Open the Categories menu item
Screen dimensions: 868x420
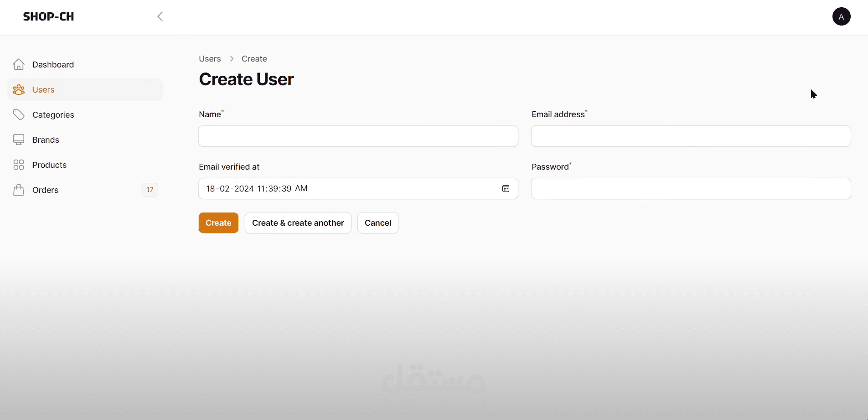point(53,115)
